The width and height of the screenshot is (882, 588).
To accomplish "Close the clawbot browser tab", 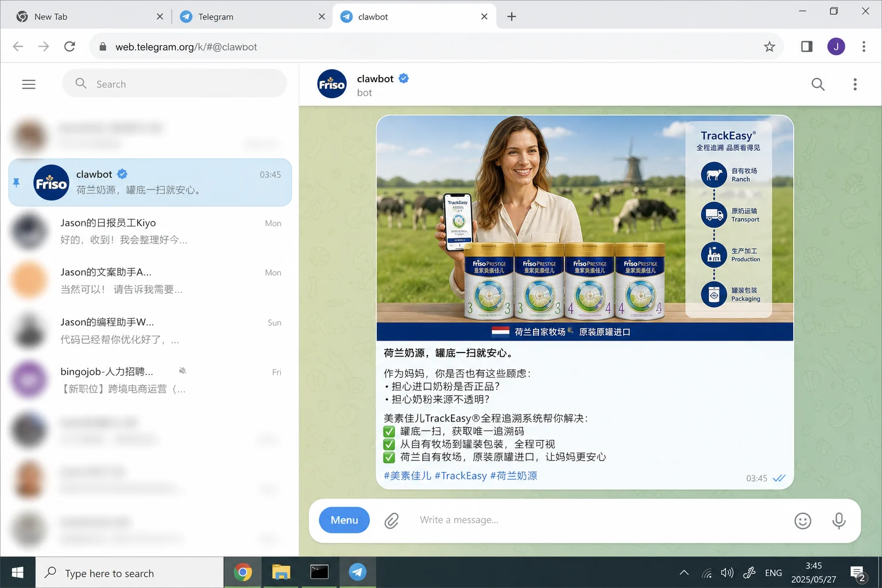I will pos(485,17).
